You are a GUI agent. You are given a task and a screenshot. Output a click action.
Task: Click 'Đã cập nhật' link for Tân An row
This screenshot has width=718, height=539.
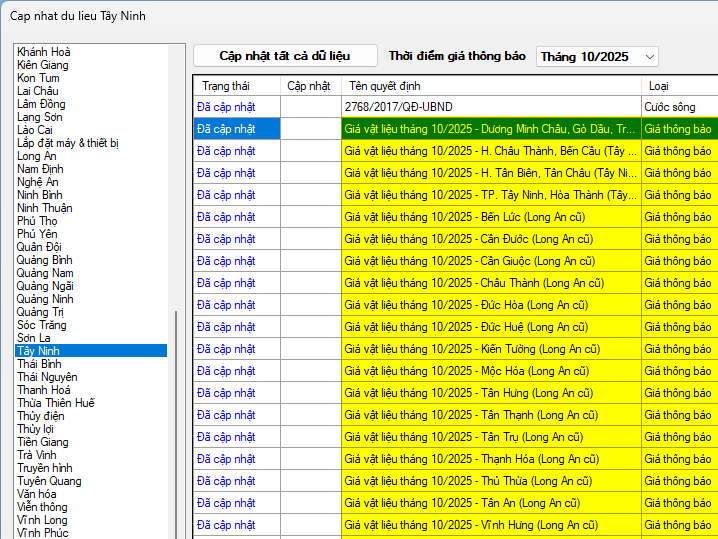pyautogui.click(x=226, y=503)
